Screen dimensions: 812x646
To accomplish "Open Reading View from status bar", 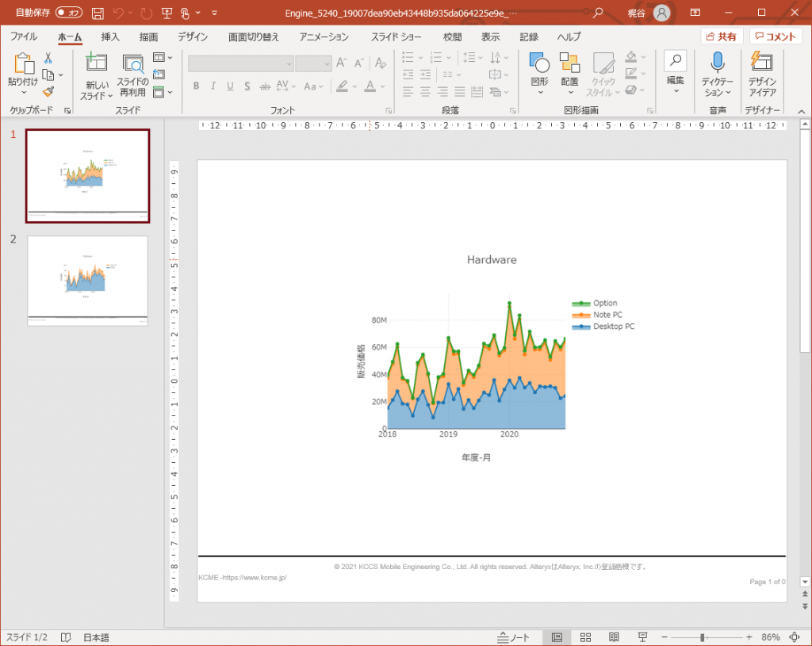I will 613,637.
